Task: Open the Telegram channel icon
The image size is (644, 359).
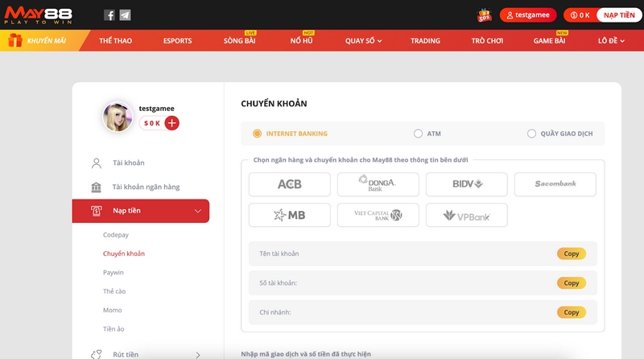Action: (x=125, y=15)
